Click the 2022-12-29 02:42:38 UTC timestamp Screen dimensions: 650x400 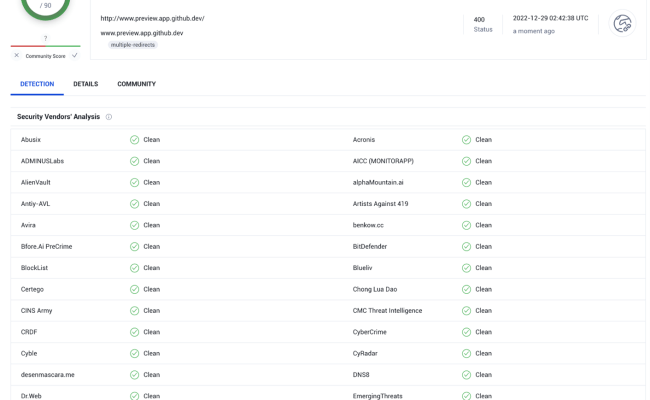(550, 18)
